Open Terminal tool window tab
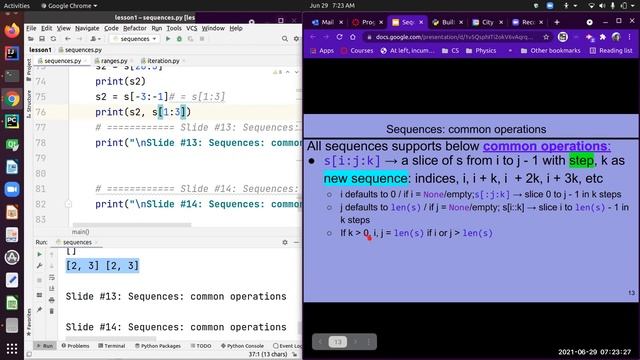 point(112,346)
